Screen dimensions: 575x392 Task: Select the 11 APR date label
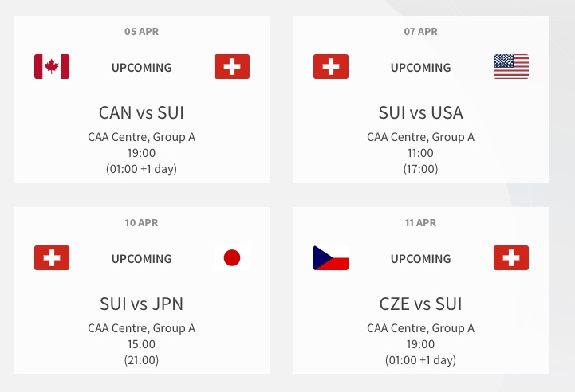pos(420,223)
